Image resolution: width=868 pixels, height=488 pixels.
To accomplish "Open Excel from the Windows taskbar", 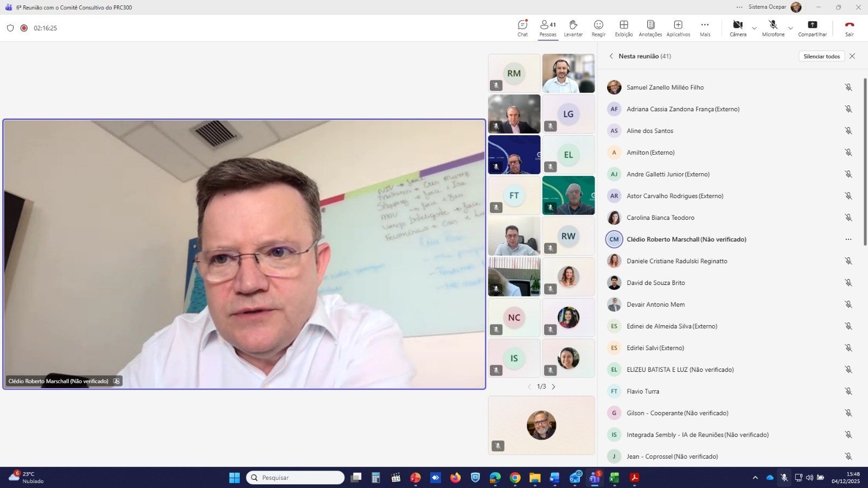I will click(x=614, y=478).
